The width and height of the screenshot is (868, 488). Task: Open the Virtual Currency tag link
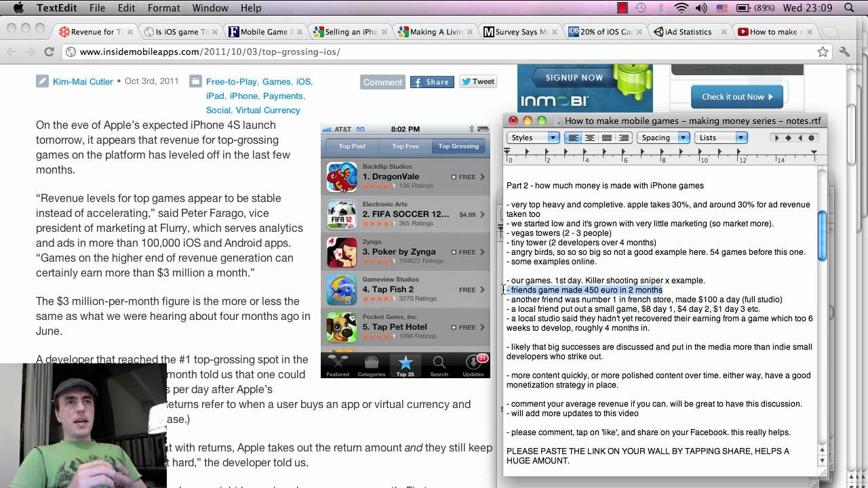click(268, 110)
